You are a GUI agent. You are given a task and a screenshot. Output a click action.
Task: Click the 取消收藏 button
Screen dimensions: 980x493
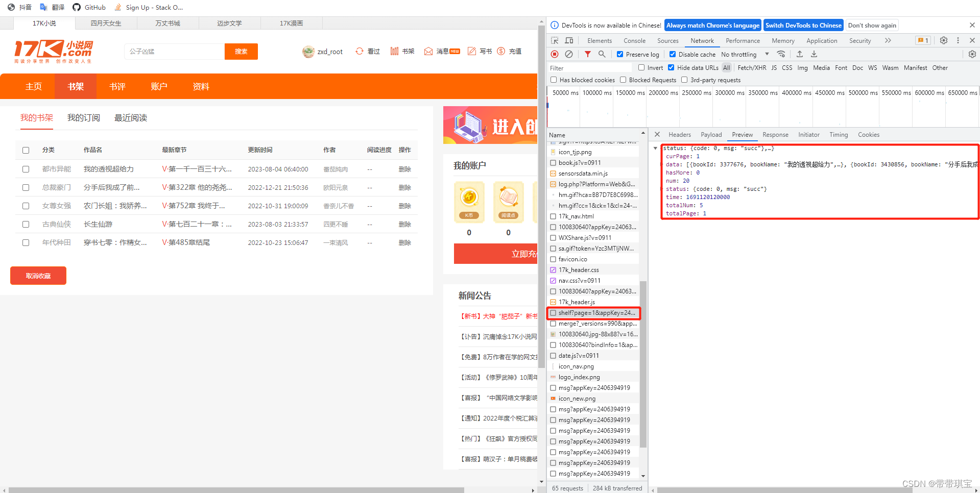point(38,276)
